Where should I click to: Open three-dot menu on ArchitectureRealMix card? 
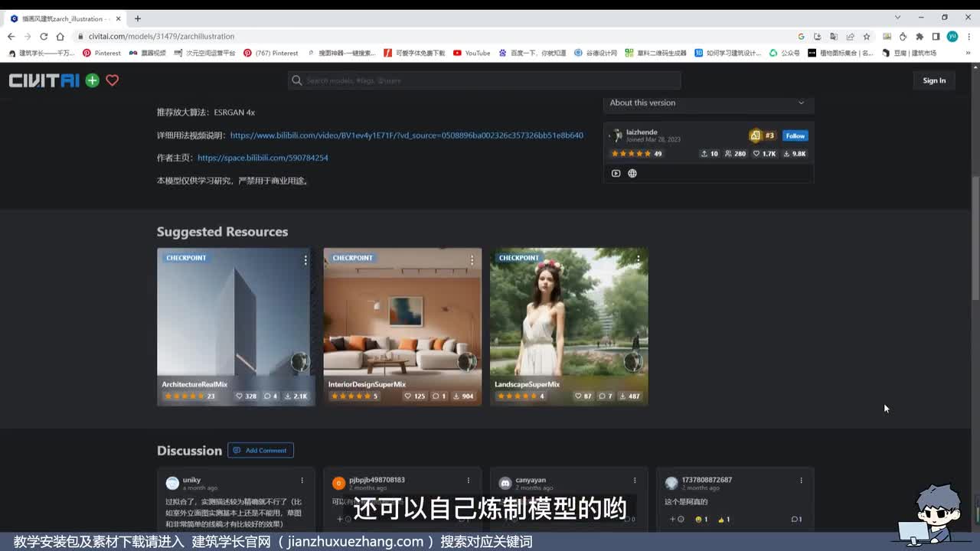click(305, 260)
